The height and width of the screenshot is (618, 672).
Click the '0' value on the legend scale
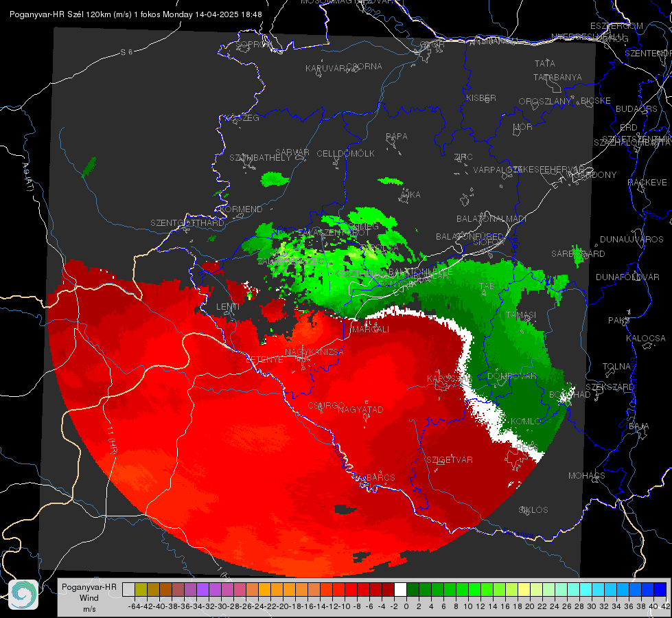(x=406, y=606)
